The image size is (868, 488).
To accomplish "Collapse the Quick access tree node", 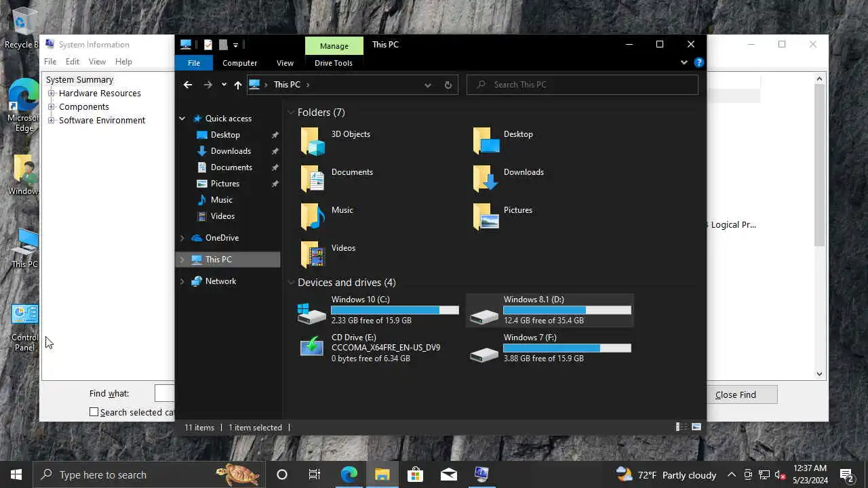I will (x=182, y=119).
